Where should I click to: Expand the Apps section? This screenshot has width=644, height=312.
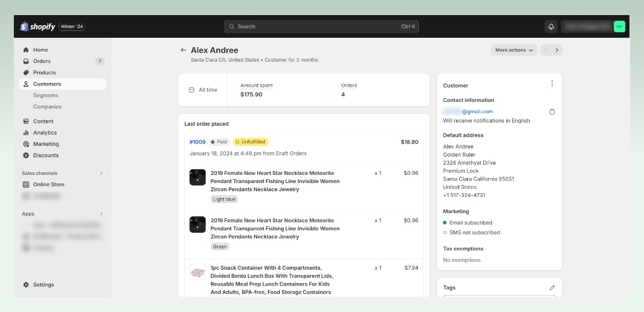click(101, 214)
